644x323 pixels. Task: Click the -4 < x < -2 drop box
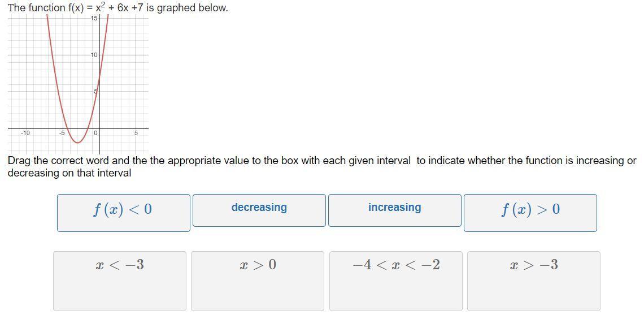click(x=396, y=281)
